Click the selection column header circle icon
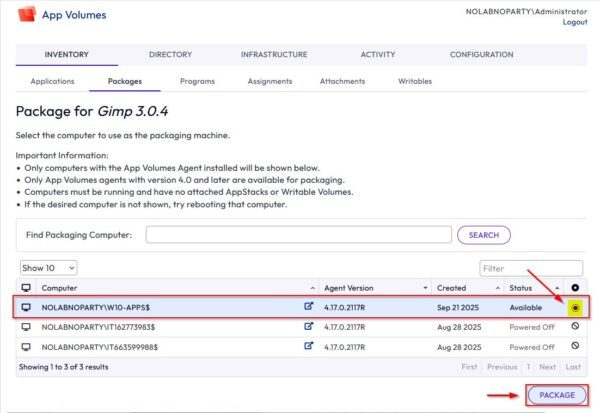Image resolution: width=600 pixels, height=413 pixels. (x=575, y=287)
